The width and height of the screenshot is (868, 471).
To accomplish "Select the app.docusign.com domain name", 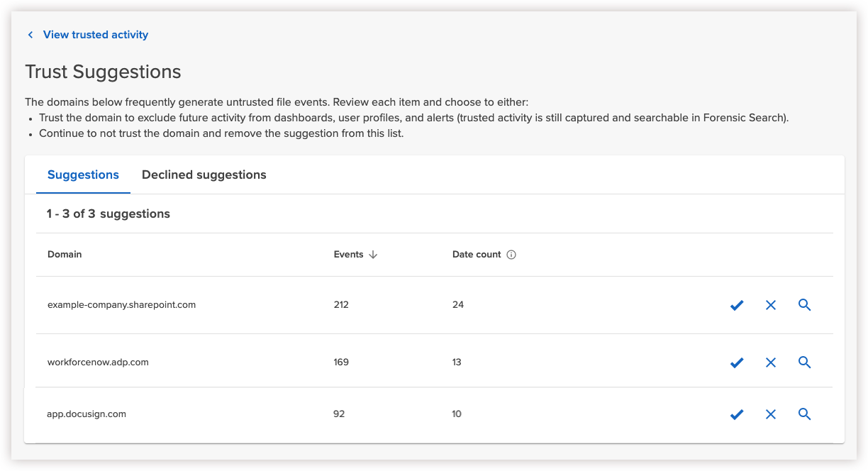I will click(87, 414).
